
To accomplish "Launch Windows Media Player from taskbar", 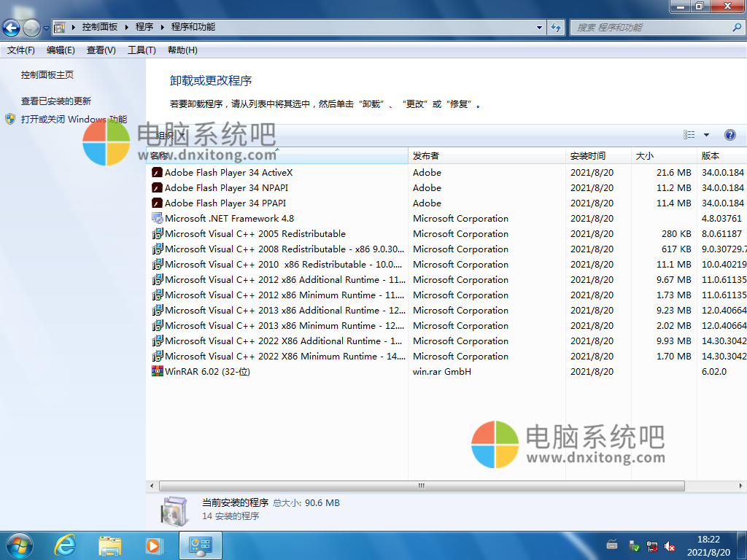I will tap(153, 544).
